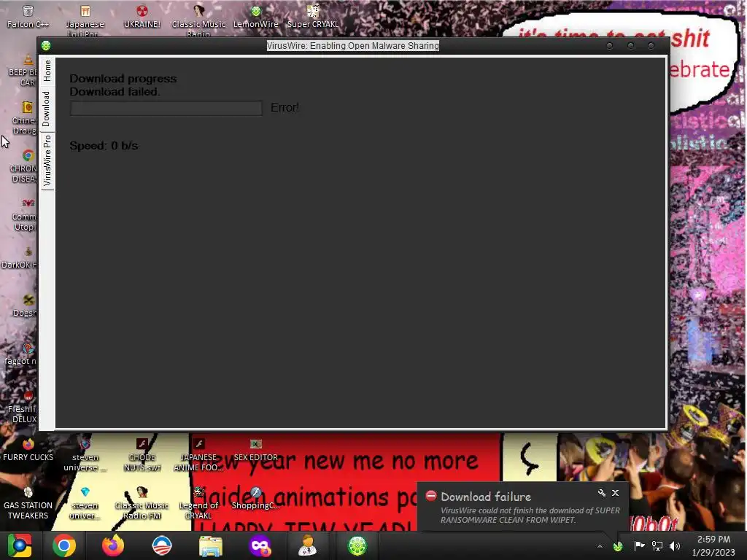Open Action Center flag icon in tray

pyautogui.click(x=639, y=545)
